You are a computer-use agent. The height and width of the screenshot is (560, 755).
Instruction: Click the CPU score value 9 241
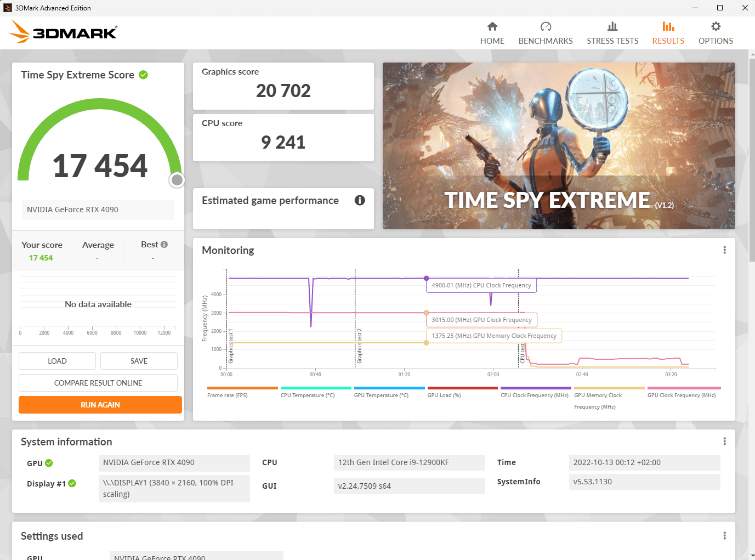(283, 143)
